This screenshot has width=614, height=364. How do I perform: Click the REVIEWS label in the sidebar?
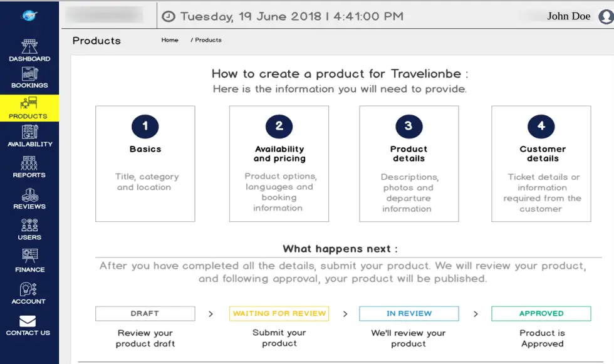tap(29, 206)
